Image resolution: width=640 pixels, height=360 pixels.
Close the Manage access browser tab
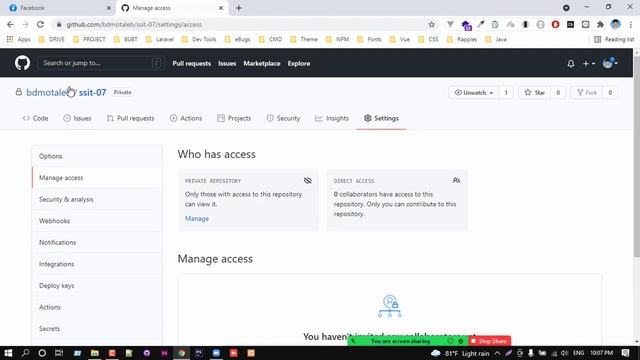[x=221, y=8]
